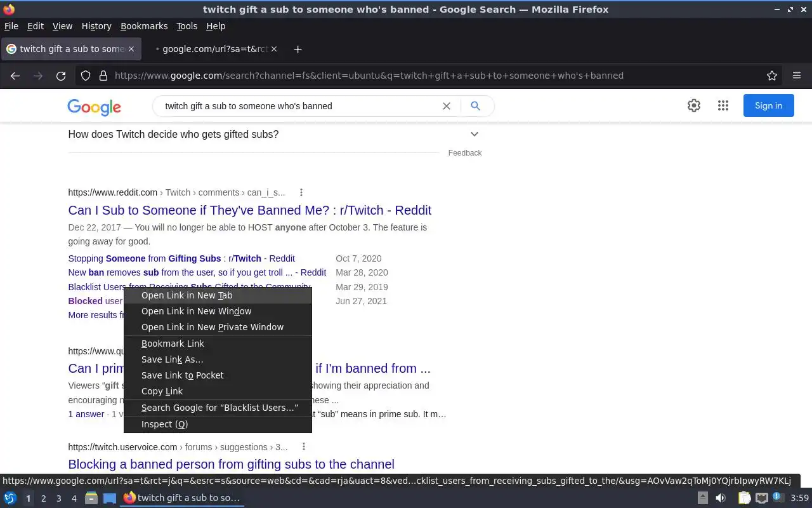Open 'New ban removes sub from the user' link

coord(197,272)
